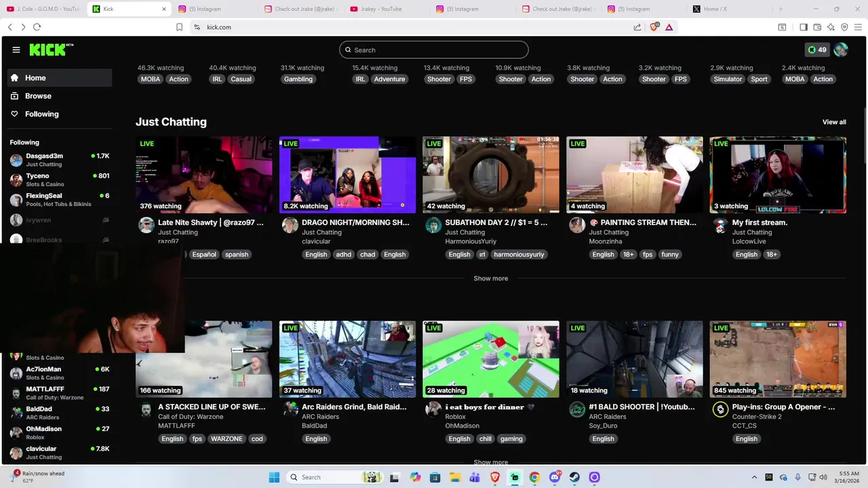This screenshot has height=488, width=868.
Task: Open Tyceno channel in Following list
Action: (x=60, y=180)
